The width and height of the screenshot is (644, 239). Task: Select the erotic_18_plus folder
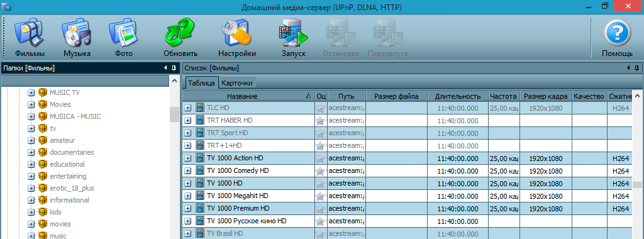(72, 188)
